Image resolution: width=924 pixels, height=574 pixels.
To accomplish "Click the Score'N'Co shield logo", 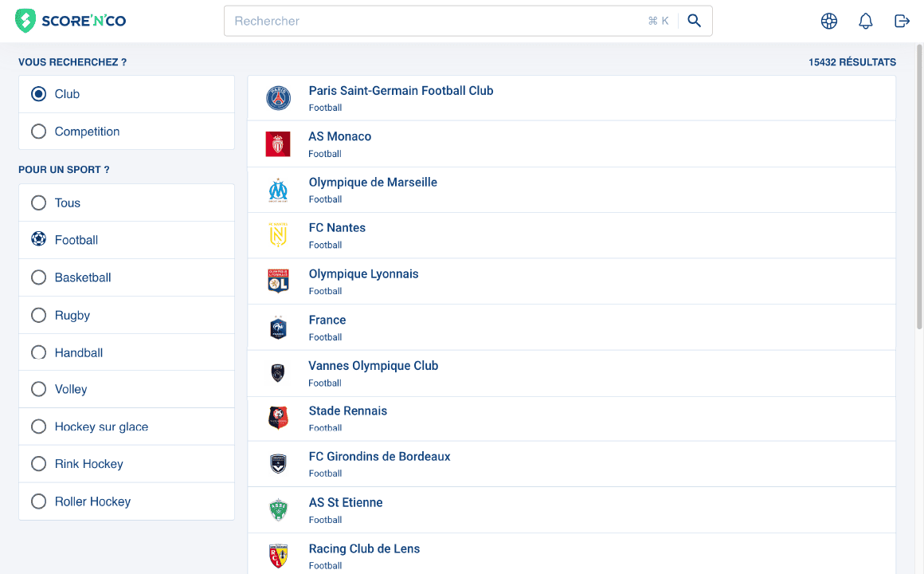I will [x=24, y=21].
